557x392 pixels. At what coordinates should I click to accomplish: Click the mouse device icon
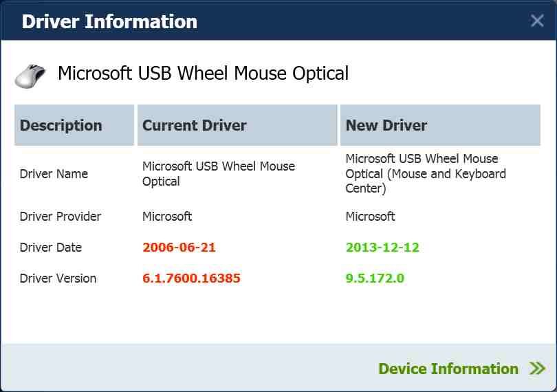point(30,74)
